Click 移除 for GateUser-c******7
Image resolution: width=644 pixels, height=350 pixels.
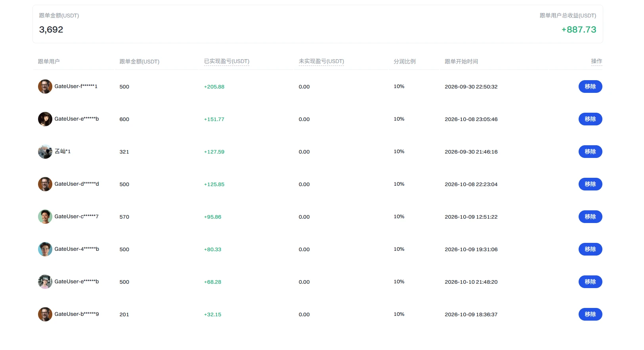click(590, 217)
